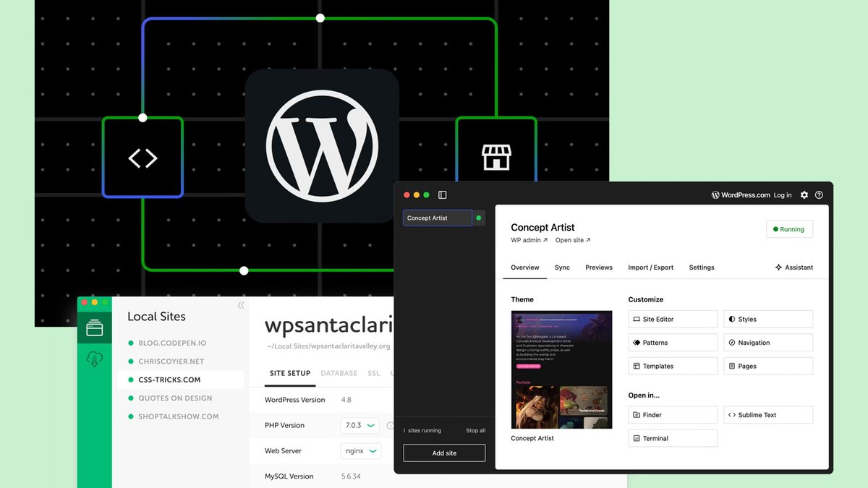Open the Pages customize button

[768, 366]
